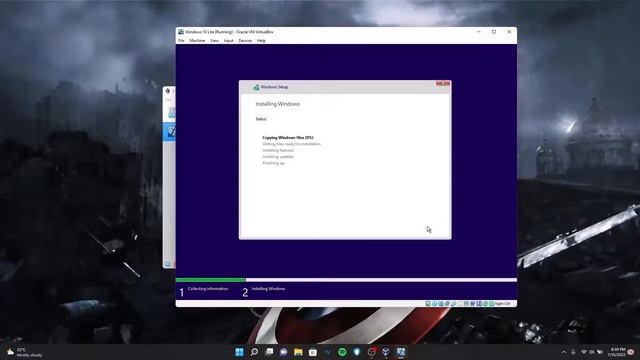Viewport: 640px width, 360px height.
Task: Click the hard disk activity indicator icon
Action: [428, 304]
